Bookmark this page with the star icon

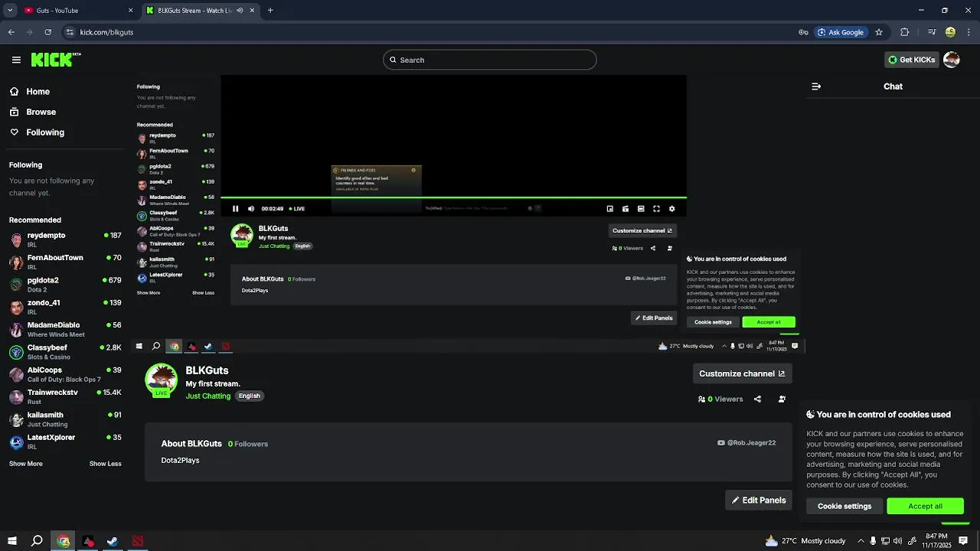879,32
